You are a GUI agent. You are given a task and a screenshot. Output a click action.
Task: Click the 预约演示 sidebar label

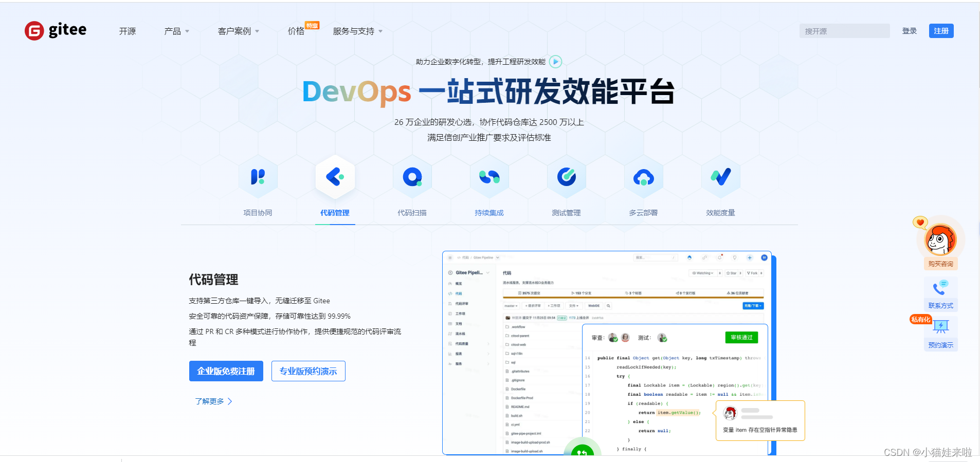pos(941,345)
